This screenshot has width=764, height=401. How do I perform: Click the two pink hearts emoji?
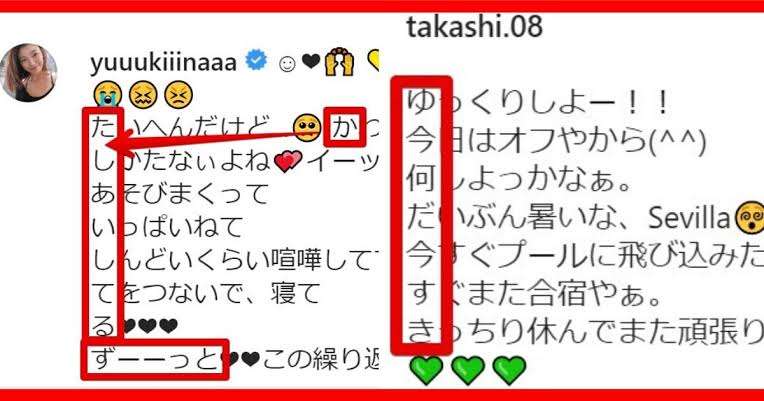point(288,161)
